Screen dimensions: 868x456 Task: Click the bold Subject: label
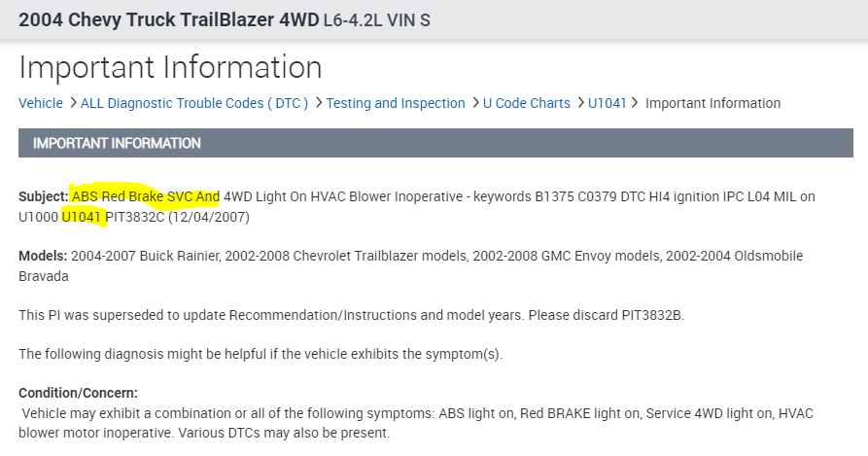pos(43,196)
